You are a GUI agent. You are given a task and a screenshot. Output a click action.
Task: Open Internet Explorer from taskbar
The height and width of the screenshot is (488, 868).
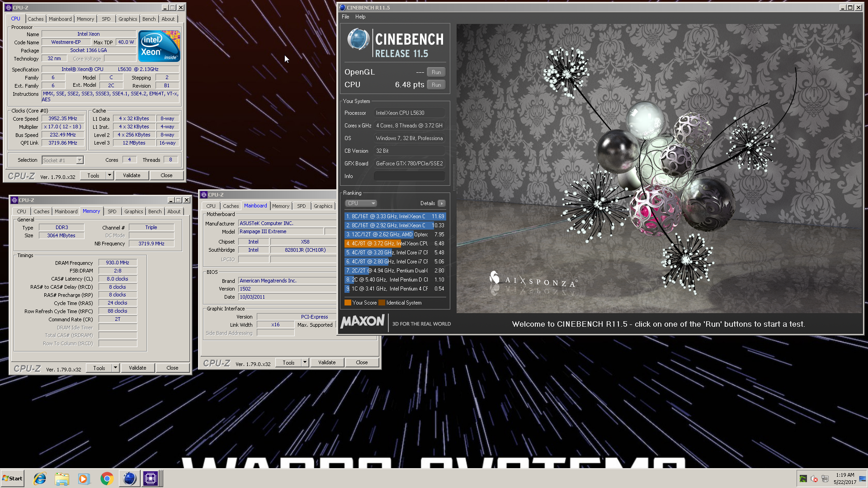(x=40, y=479)
